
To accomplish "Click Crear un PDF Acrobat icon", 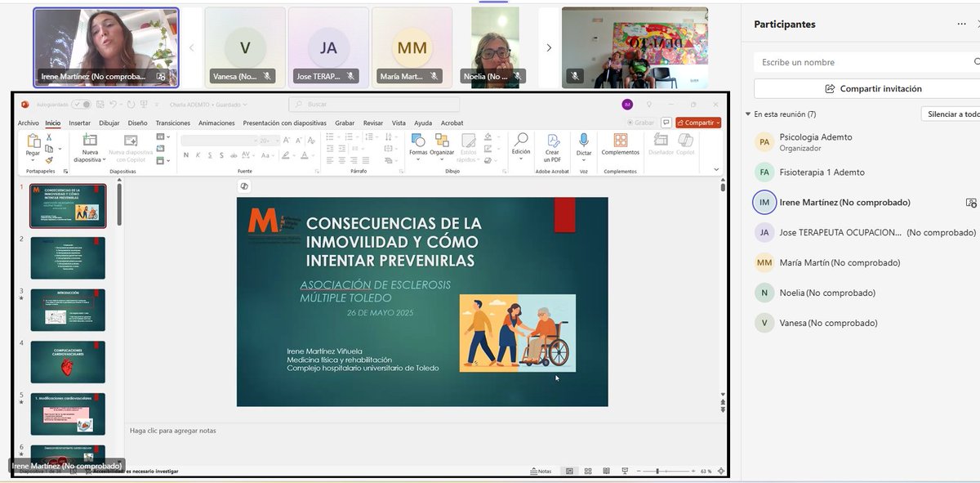I will point(553,140).
